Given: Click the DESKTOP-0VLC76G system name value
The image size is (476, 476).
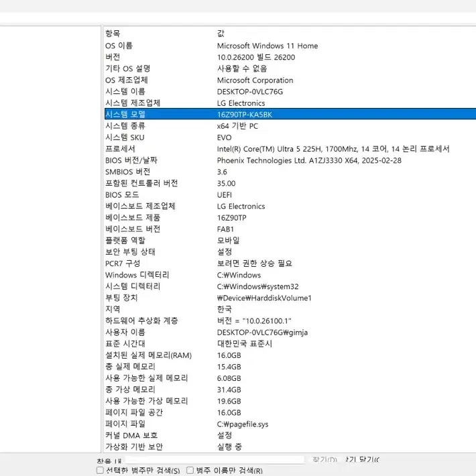Looking at the screenshot, I should pyautogui.click(x=250, y=92).
